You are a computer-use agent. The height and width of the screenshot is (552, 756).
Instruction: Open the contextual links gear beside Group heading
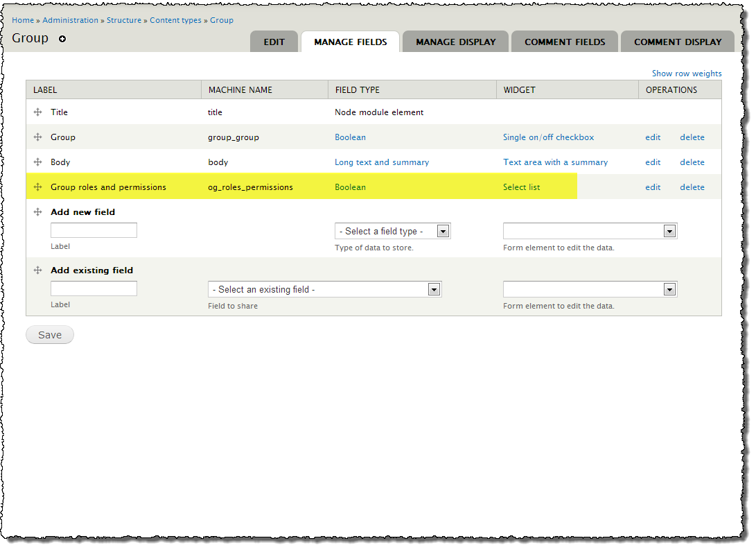62,38
